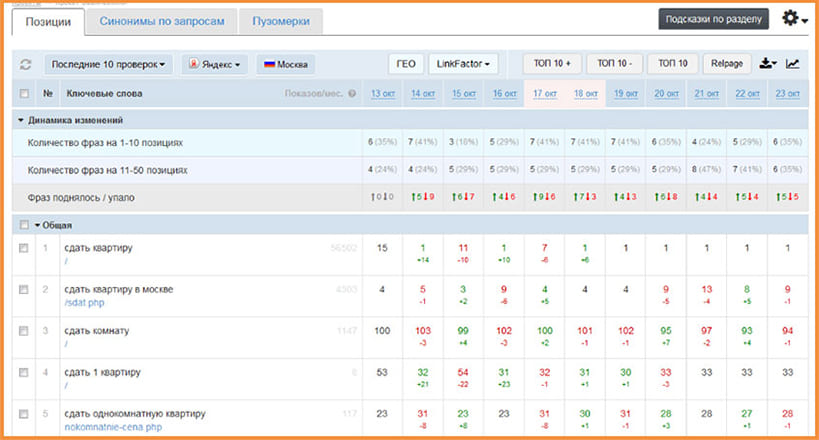
Task: Click position 100 for сдать комнату
Action: [x=382, y=331]
